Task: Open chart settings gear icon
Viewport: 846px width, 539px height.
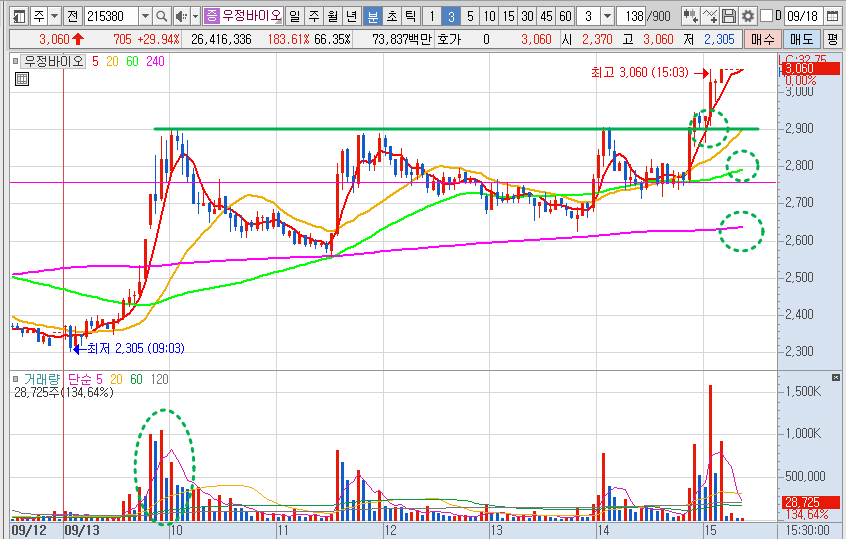Action: coord(748,17)
